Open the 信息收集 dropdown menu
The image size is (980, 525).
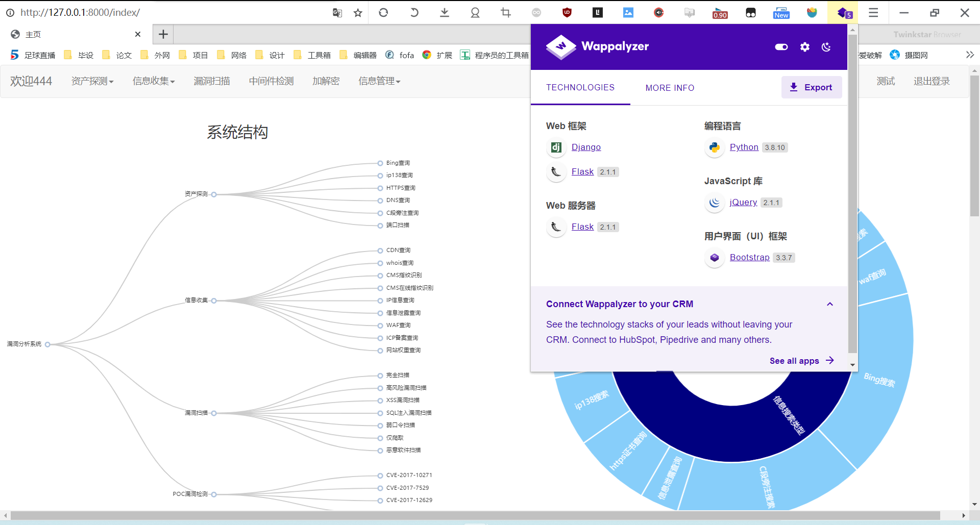pyautogui.click(x=153, y=81)
